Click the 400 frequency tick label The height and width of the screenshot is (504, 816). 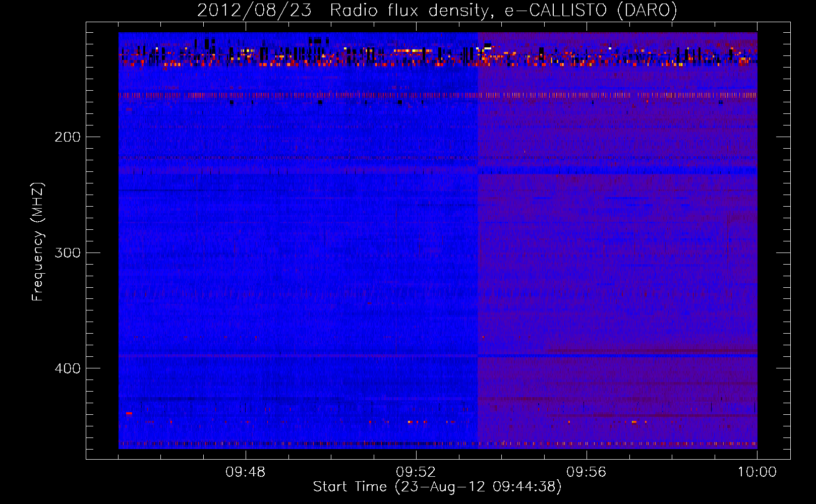68,368
